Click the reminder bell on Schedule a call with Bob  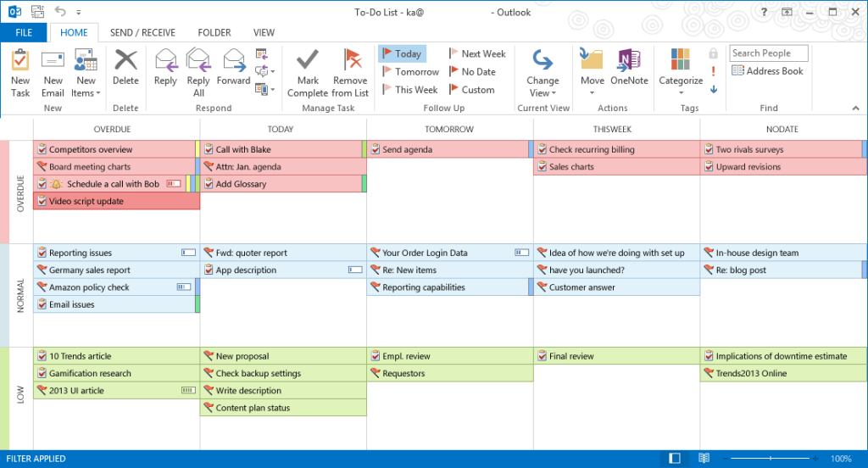[x=57, y=184]
